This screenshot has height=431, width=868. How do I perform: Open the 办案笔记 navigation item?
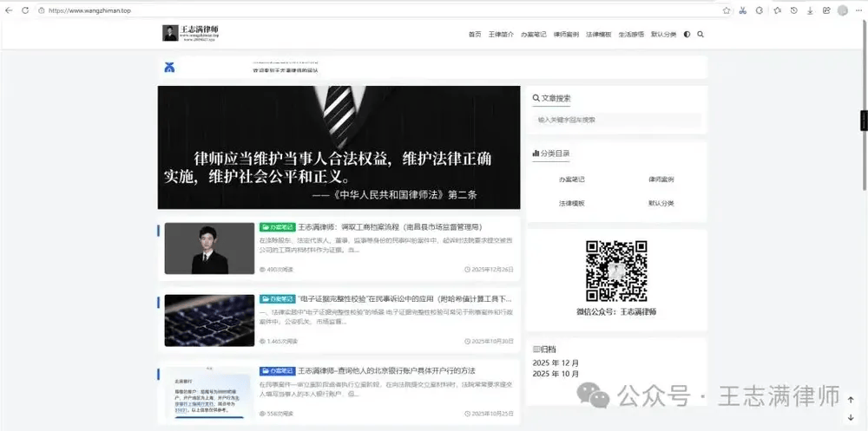click(533, 35)
